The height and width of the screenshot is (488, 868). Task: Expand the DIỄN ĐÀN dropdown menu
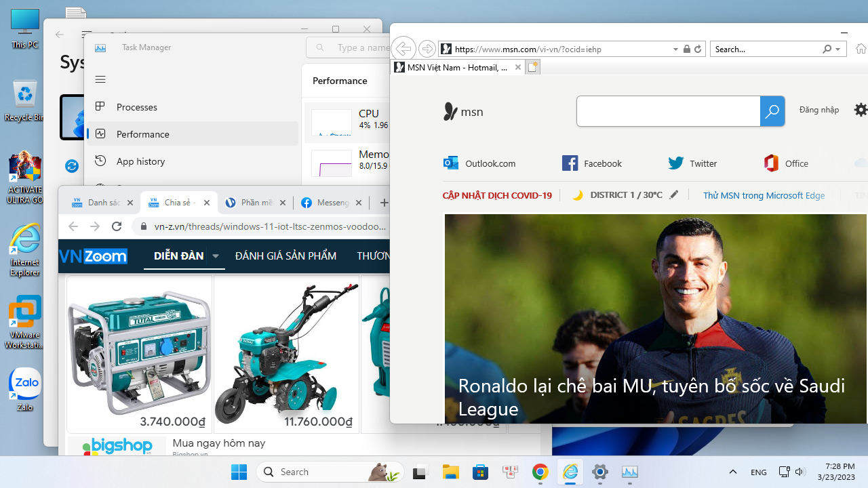tap(215, 256)
